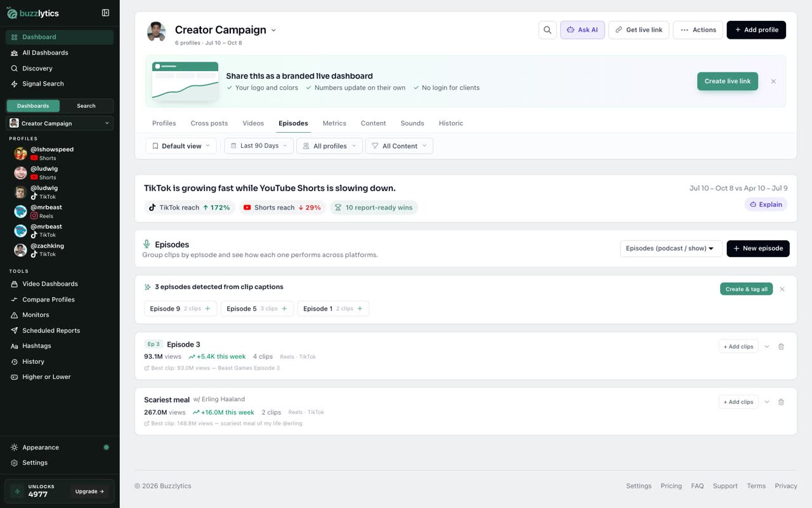Click the New episode button
This screenshot has height=508, width=812.
point(758,248)
